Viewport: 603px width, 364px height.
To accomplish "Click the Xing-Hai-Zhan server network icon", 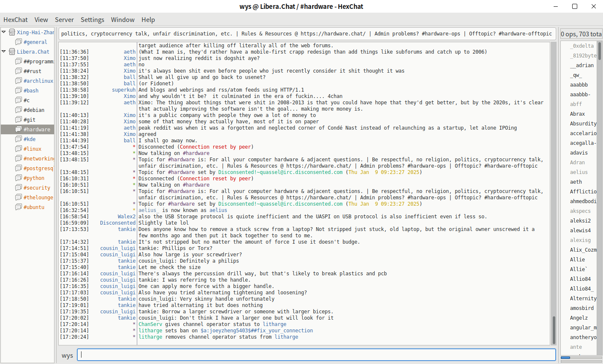I will tap(12, 32).
